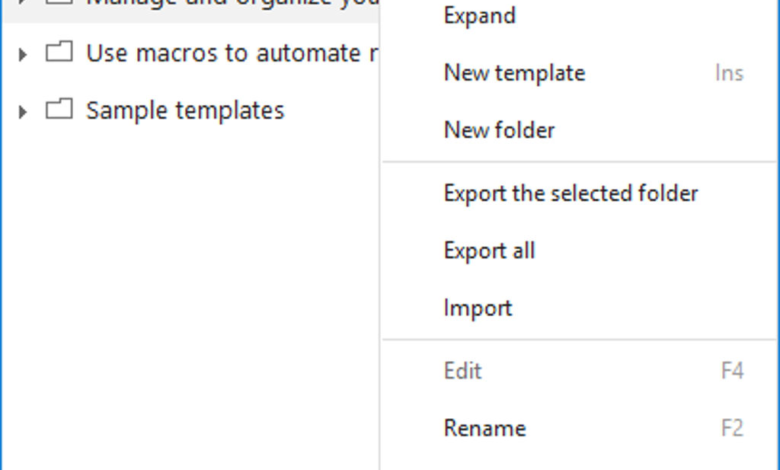Create a New folder via the context menu
The image size is (780, 470).
[x=499, y=130]
